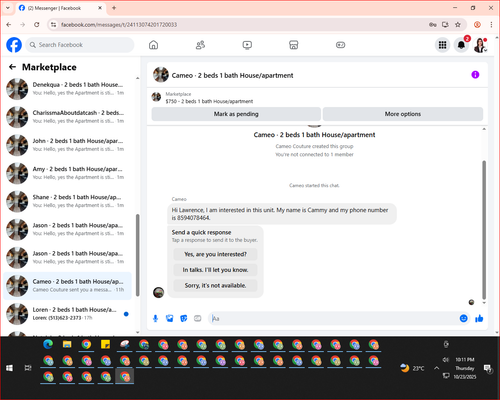
Task: Open the Windows Start menu
Action: point(9,368)
